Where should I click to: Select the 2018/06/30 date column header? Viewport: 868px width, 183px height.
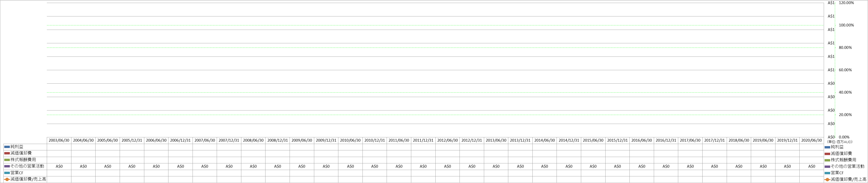coord(739,140)
